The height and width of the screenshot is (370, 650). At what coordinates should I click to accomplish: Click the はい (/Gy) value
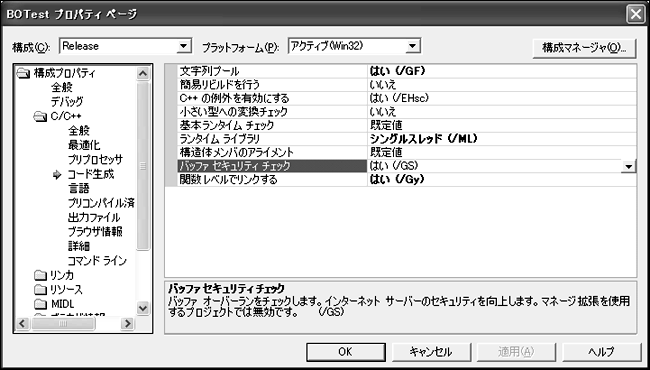click(x=398, y=180)
